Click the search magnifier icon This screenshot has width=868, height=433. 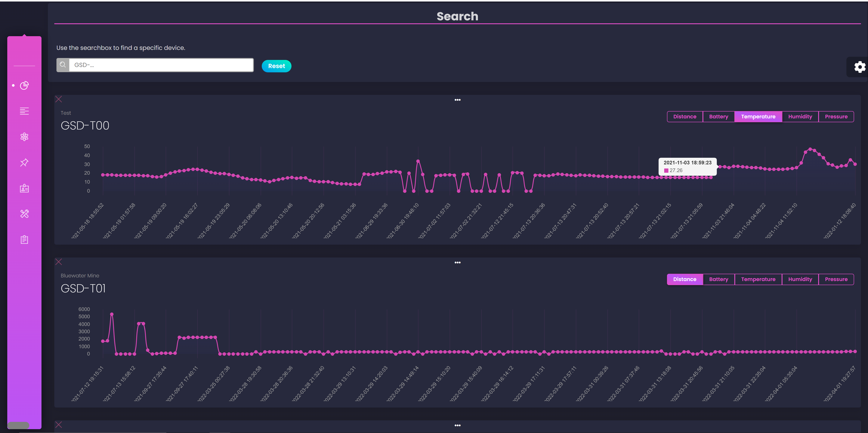tap(63, 65)
